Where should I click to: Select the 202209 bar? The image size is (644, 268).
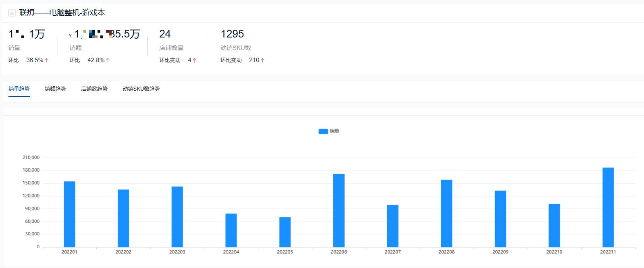[x=501, y=219]
